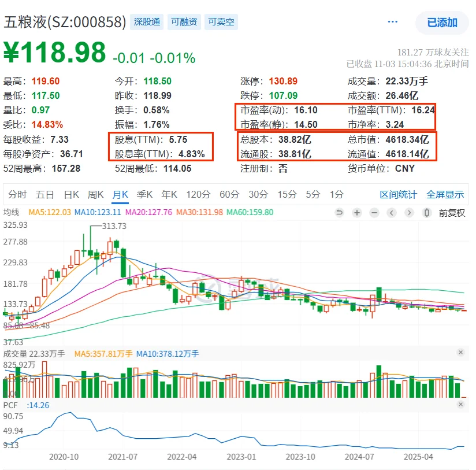Screen dimensions: 476x470
Task: Click the candlestick style icon near 前复权
Action: click(427, 213)
